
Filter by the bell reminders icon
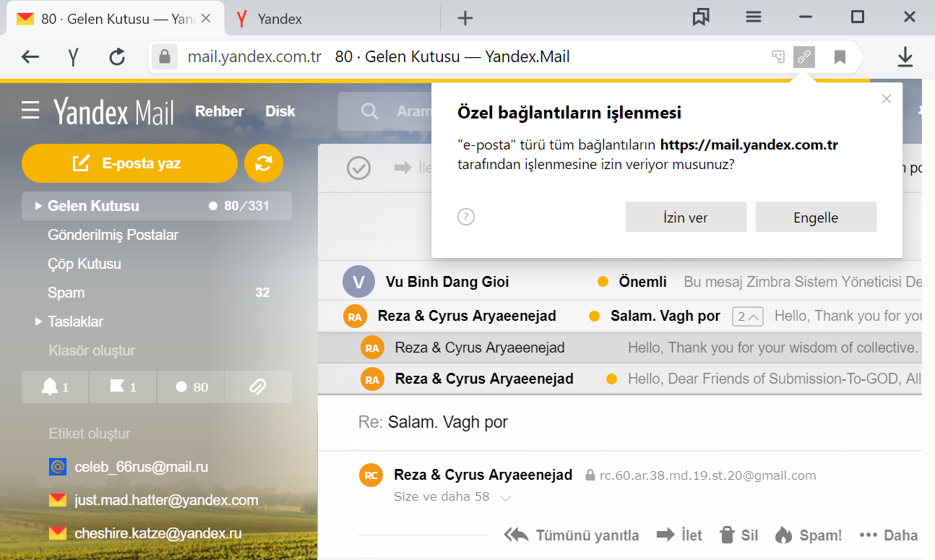point(55,387)
